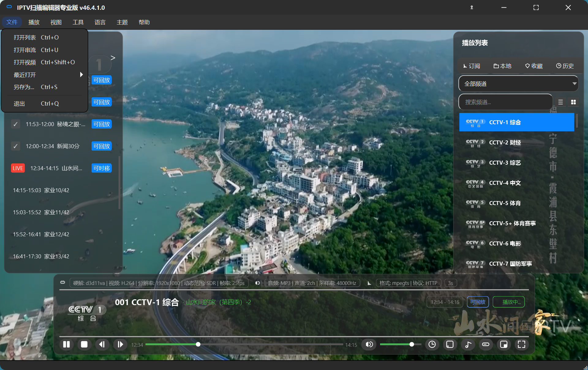
Task: Click the 12:34 - 14:15 time range label
Action: (445, 302)
